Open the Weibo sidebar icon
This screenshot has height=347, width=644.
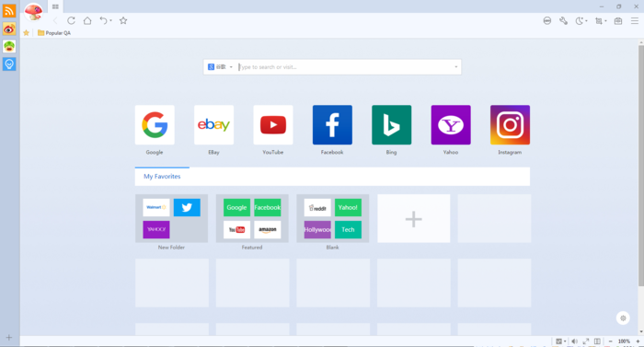[9, 29]
